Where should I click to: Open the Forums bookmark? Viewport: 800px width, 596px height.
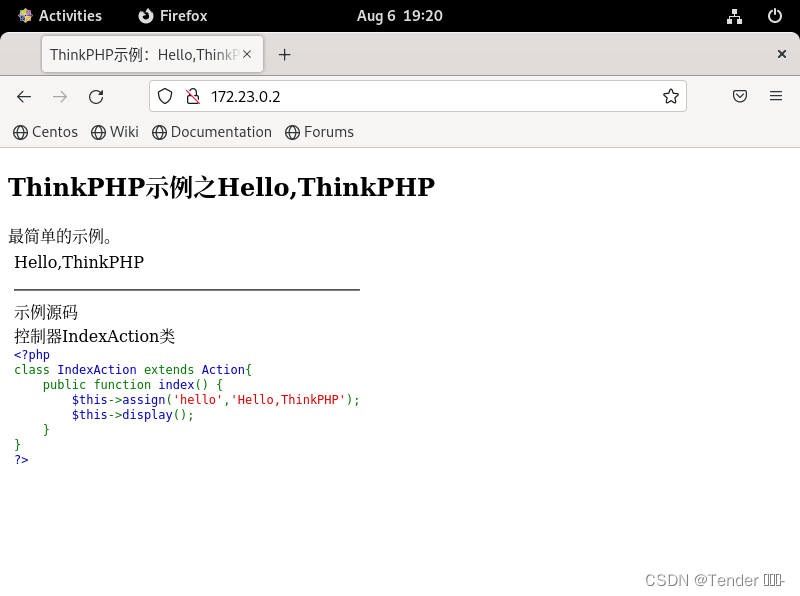pyautogui.click(x=319, y=131)
